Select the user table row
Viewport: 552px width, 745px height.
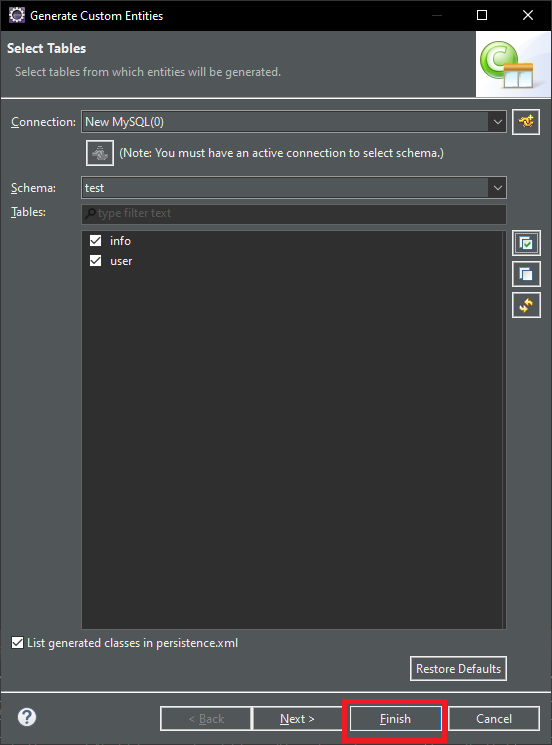[292, 261]
